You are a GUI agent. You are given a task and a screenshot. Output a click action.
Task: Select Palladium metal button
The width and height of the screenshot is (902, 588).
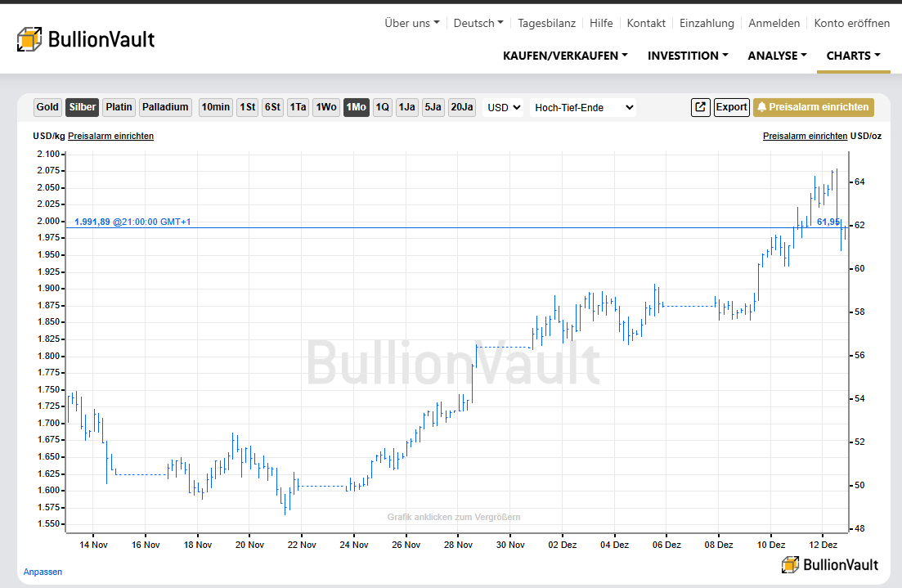coord(165,107)
